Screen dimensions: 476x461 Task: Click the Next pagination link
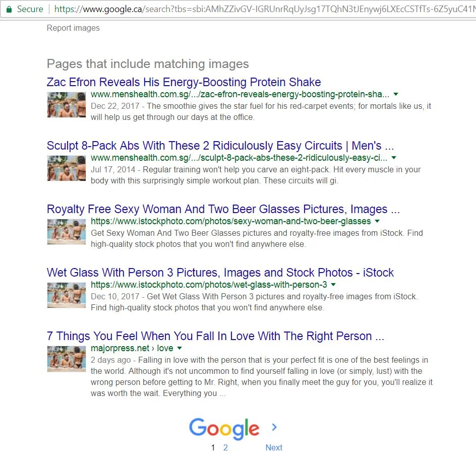[274, 447]
